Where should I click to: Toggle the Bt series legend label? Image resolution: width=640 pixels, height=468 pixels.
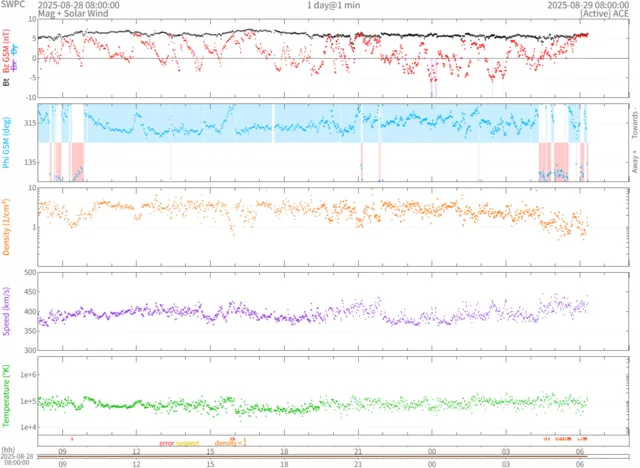coord(6,82)
